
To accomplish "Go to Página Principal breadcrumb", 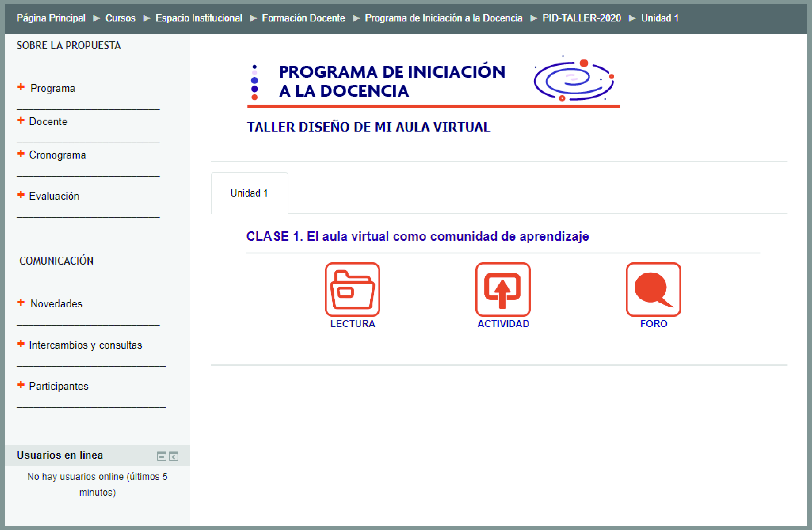I will pyautogui.click(x=51, y=18).
